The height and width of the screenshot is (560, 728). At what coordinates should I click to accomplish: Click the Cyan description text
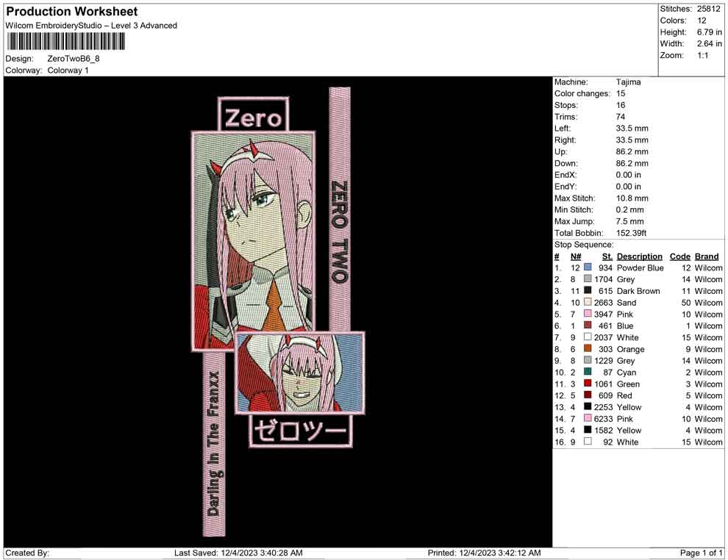click(x=627, y=372)
